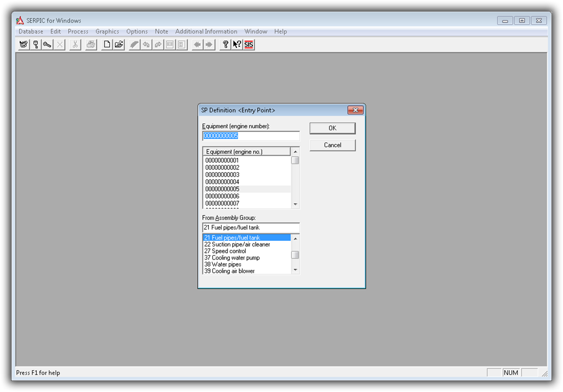Click the left-pointing back arrow icon
The width and height of the screenshot is (563, 392).
click(197, 45)
